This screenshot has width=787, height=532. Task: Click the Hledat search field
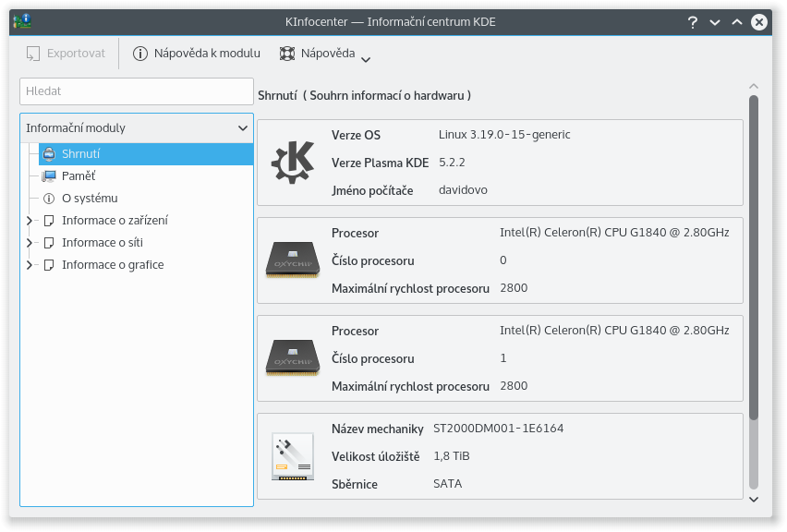coord(137,91)
